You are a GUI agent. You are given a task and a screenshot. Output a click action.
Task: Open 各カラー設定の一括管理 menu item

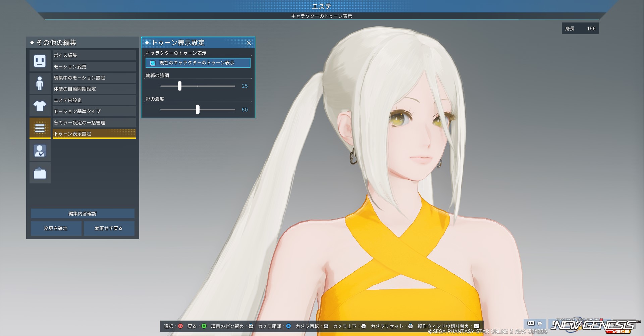(x=94, y=123)
